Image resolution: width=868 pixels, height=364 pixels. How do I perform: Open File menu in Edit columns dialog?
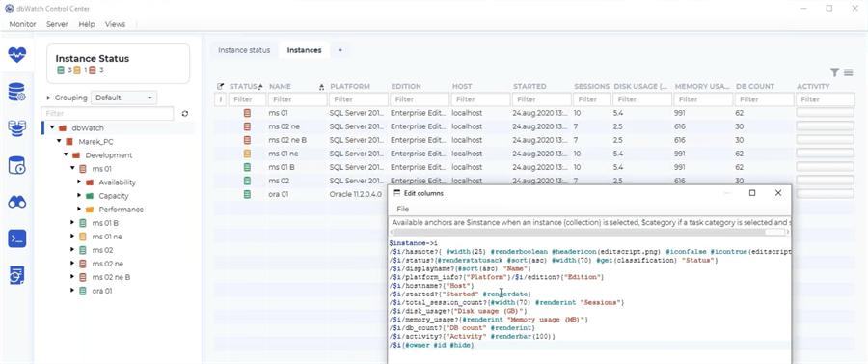point(403,209)
